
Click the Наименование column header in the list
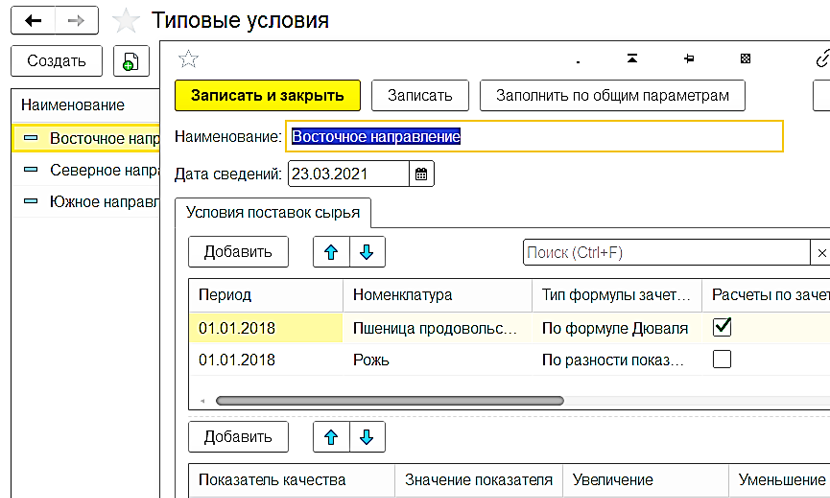pyautogui.click(x=86, y=105)
